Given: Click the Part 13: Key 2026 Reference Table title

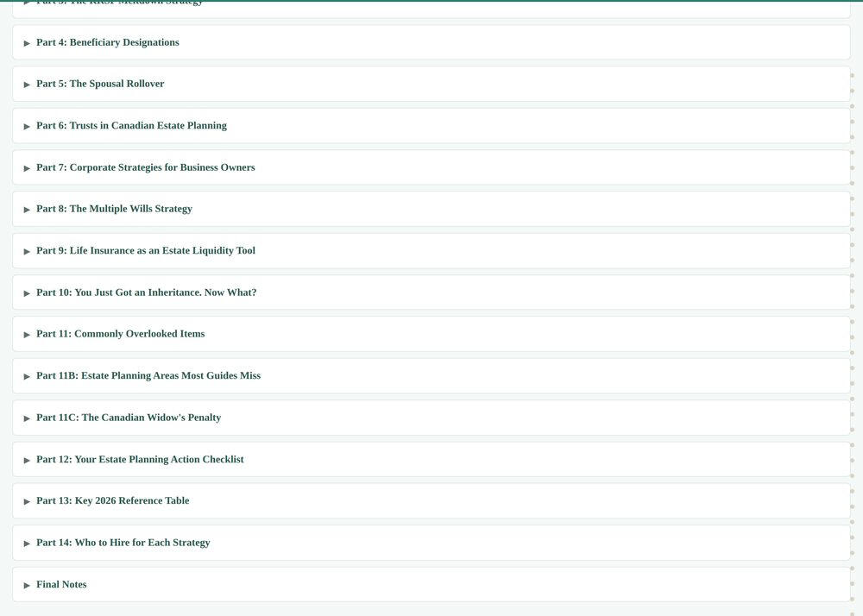Looking at the screenshot, I should point(113,500).
